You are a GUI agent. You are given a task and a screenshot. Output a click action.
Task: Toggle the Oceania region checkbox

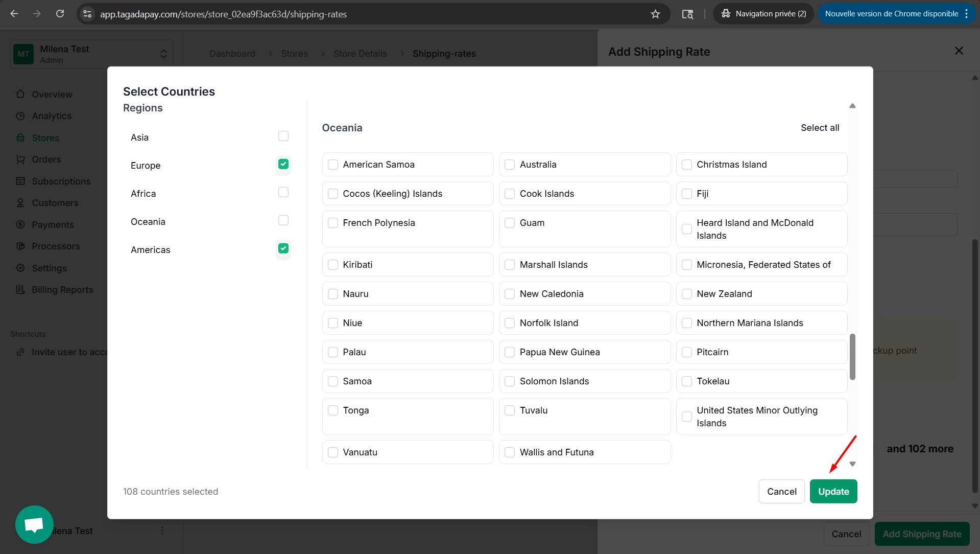(283, 220)
